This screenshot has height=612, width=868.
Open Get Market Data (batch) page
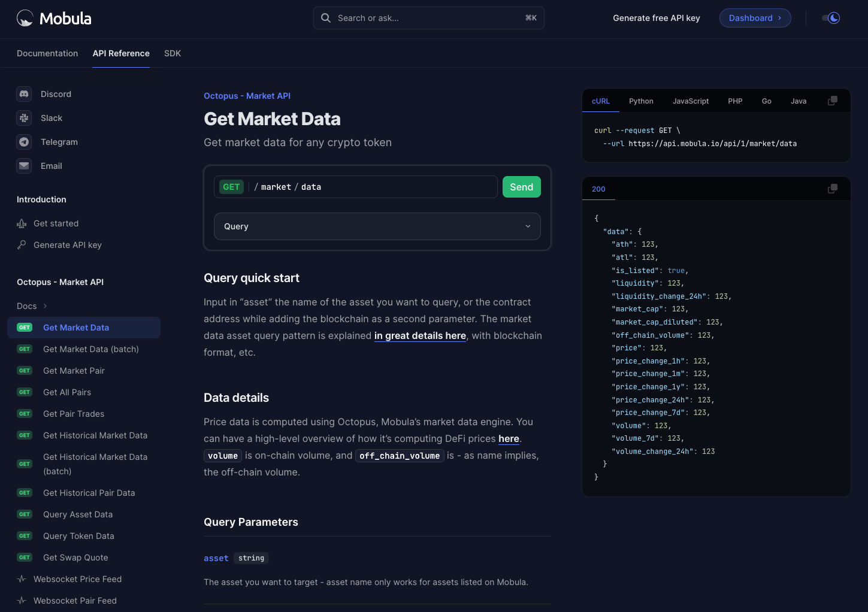pos(91,349)
